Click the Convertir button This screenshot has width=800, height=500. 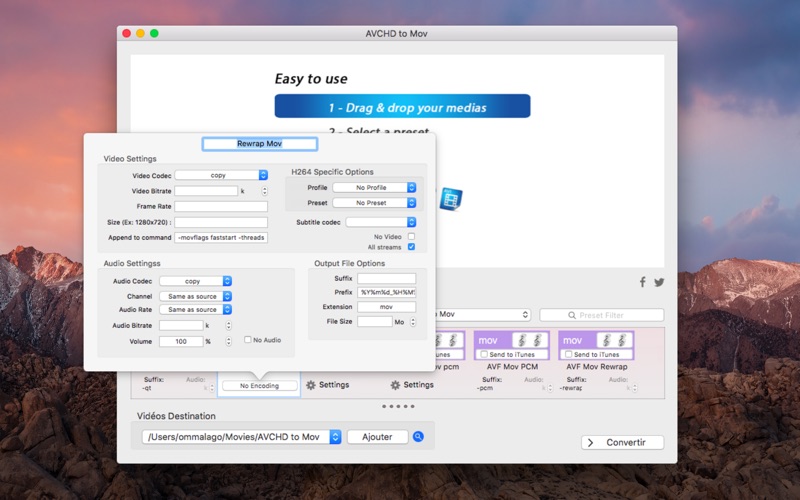pos(622,442)
